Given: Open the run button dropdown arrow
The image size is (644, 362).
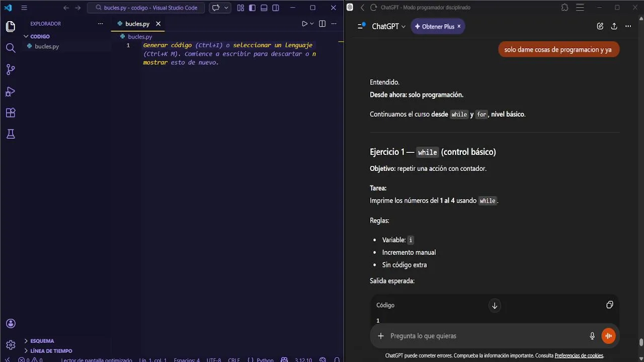Looking at the screenshot, I should [x=312, y=24].
